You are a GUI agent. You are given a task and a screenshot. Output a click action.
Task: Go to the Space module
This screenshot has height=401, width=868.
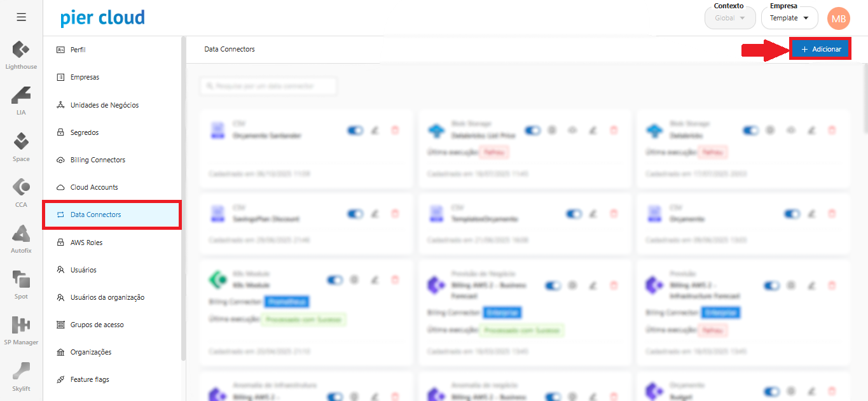click(21, 146)
